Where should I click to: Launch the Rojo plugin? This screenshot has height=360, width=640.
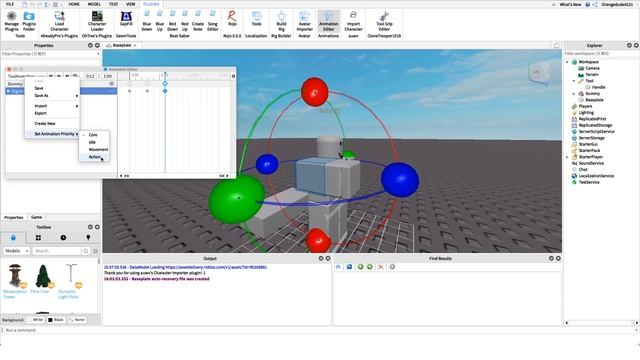[x=232, y=19]
